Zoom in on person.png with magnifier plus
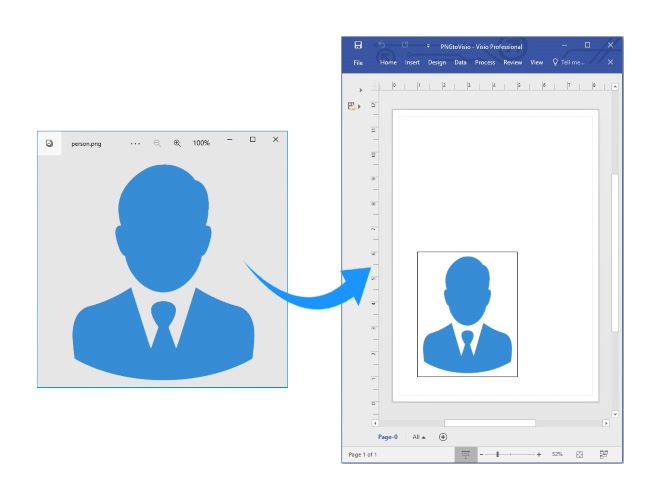The width and height of the screenshot is (657, 500). pyautogui.click(x=177, y=143)
